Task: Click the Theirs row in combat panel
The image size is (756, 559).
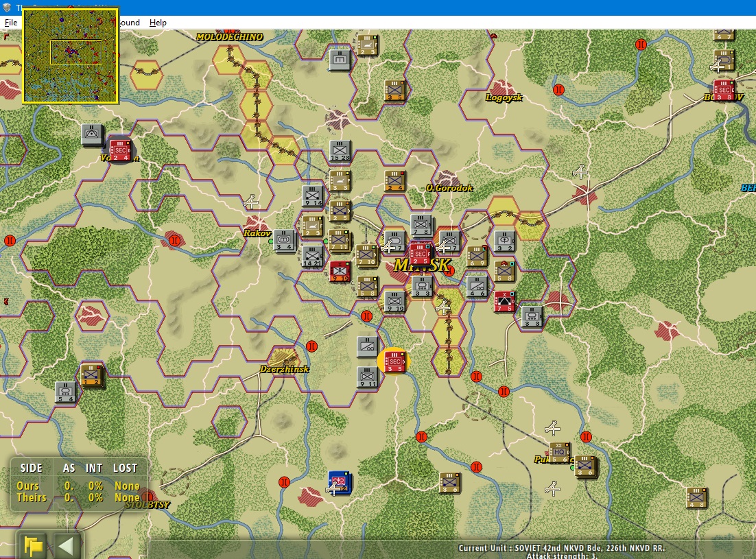Action: (x=78, y=498)
